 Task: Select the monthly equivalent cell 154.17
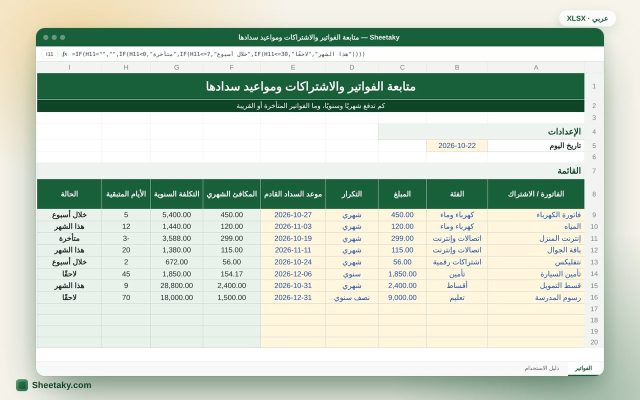pos(231,274)
